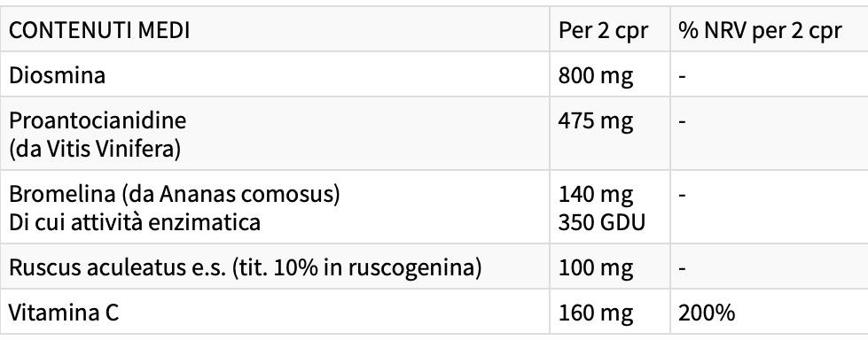
Task: Select the 100 mg value
Action: point(596,268)
